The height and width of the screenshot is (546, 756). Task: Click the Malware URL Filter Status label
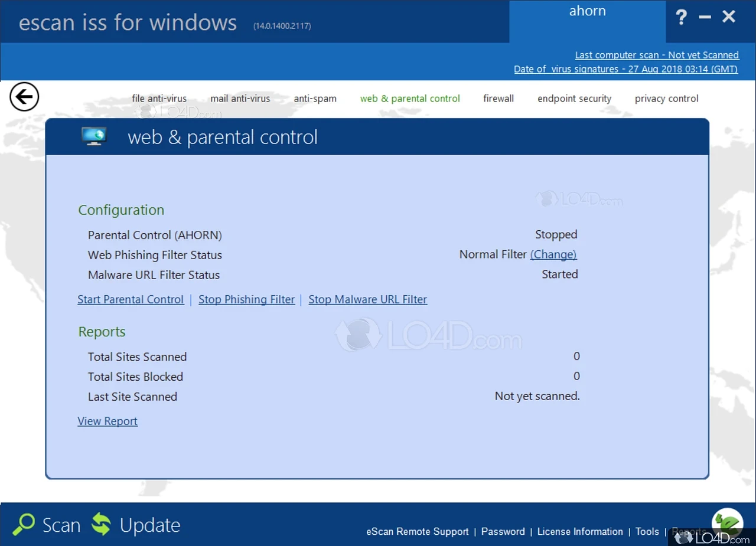[154, 274]
